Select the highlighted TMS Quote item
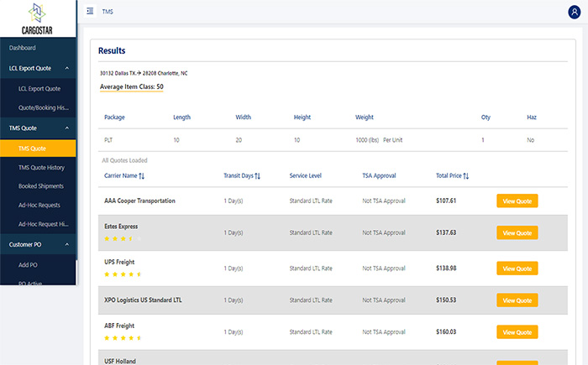This screenshot has width=588, height=365. click(x=38, y=149)
